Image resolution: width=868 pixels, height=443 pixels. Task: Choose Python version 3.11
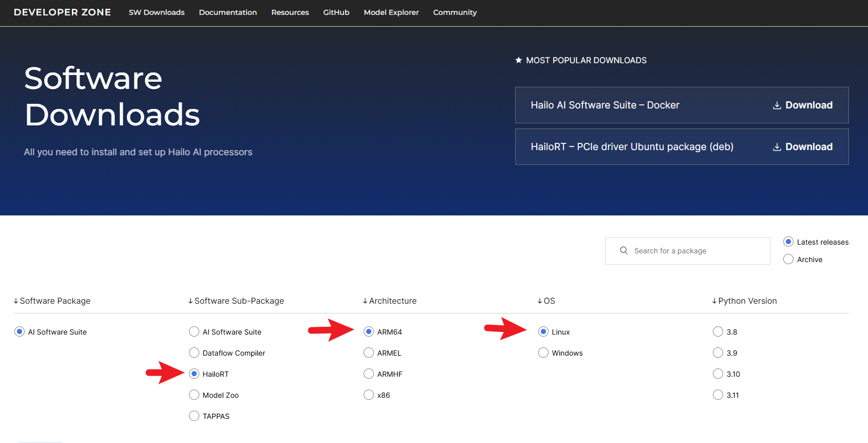tap(718, 395)
